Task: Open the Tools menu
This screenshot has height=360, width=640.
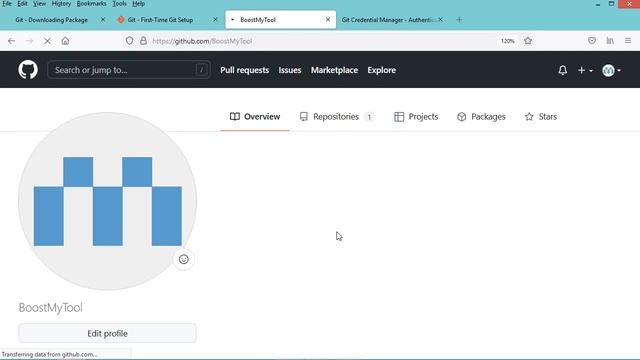Action: coord(120,4)
